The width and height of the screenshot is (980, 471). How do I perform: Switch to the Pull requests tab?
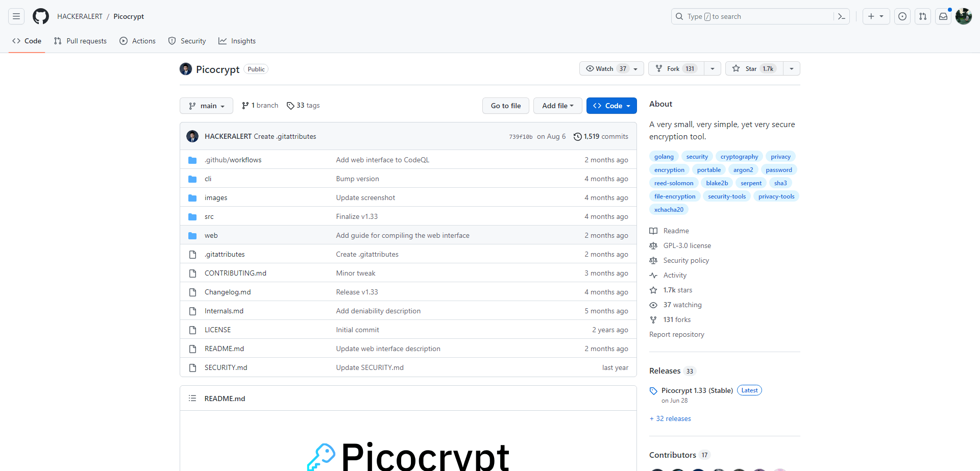coord(80,41)
